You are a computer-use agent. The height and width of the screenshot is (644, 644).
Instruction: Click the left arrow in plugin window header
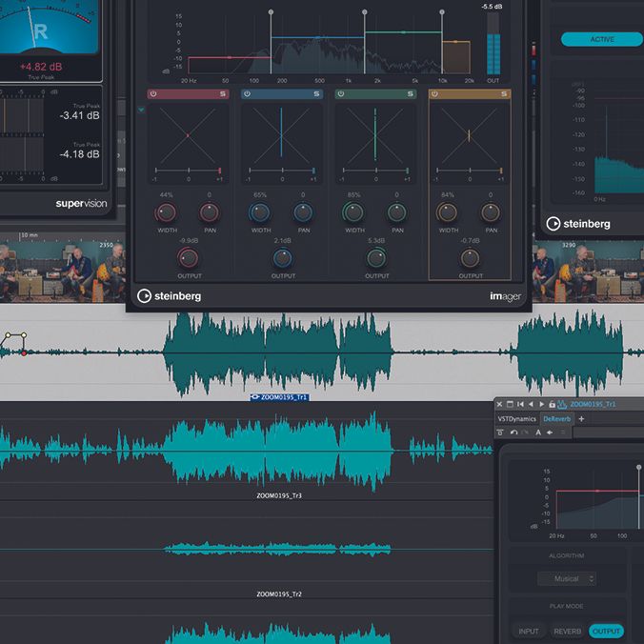point(531,404)
